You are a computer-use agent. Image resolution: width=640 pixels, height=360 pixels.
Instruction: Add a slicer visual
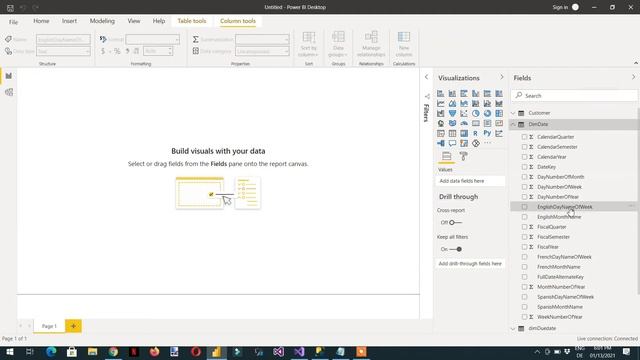(x=440, y=133)
